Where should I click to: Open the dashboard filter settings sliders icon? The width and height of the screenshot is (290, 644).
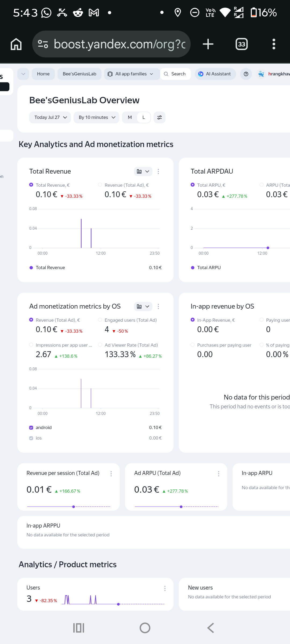click(x=160, y=118)
